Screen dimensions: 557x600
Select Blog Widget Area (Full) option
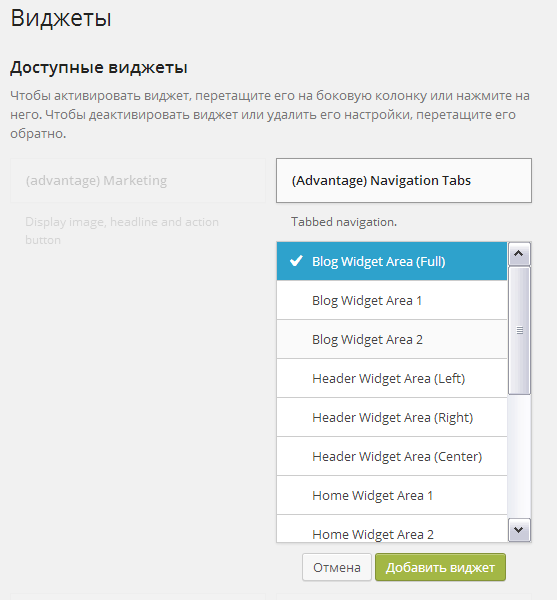pyautogui.click(x=392, y=261)
